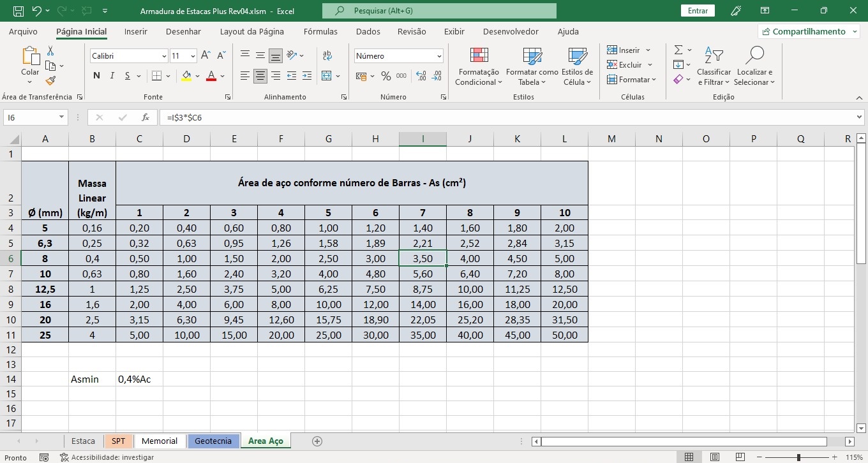This screenshot has height=463, width=868.
Task: Click the wrap text icon
Action: (x=327, y=56)
